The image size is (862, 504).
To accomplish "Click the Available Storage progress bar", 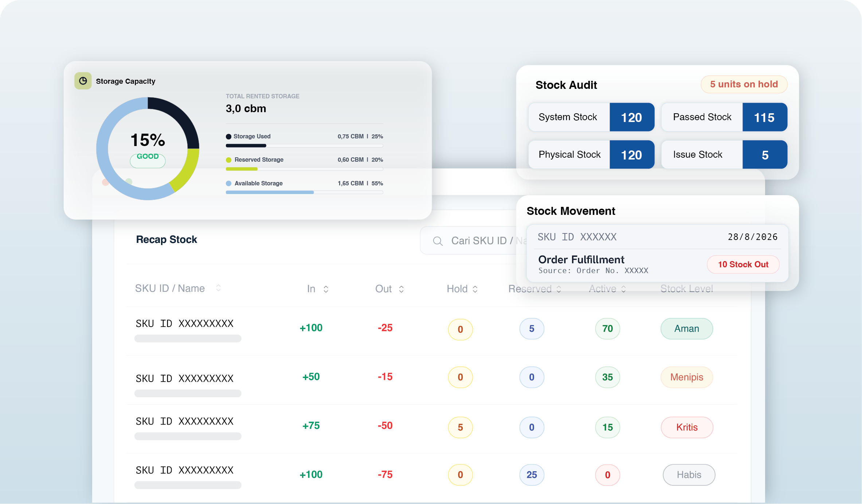I will 304,192.
